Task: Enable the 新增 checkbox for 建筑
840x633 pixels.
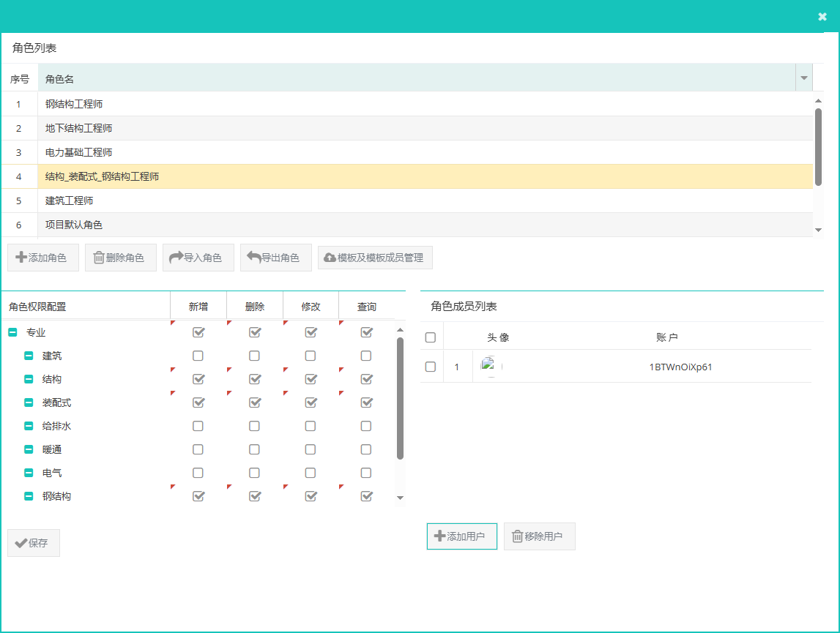Action: (198, 356)
